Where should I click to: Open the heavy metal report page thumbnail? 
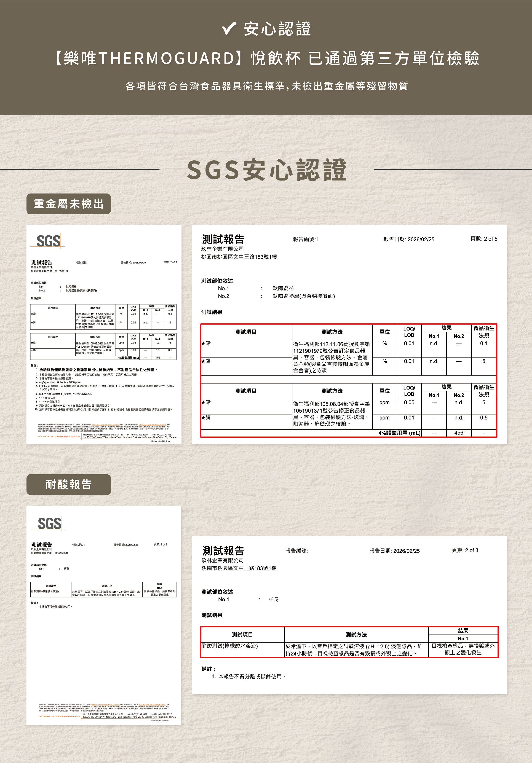click(104, 334)
